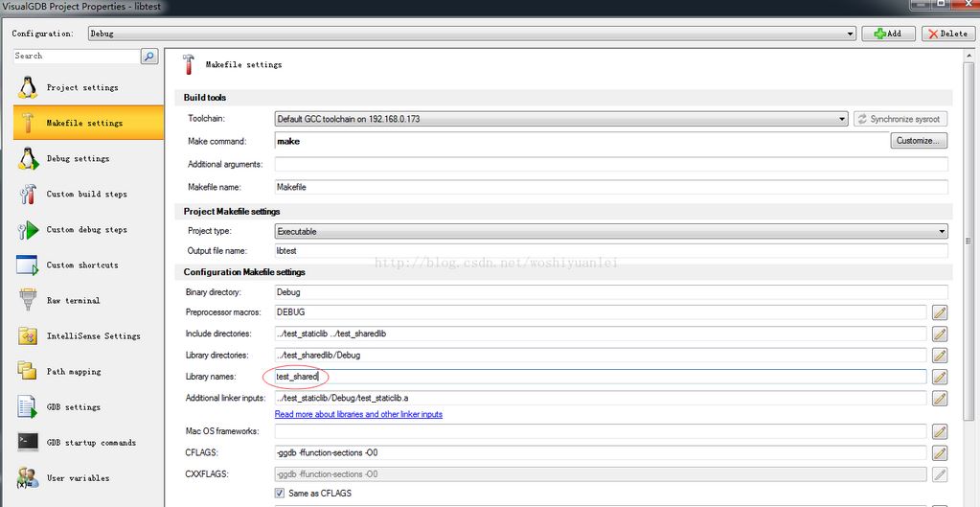The height and width of the screenshot is (507, 980).
Task: Click the Customize... button
Action: tap(919, 141)
